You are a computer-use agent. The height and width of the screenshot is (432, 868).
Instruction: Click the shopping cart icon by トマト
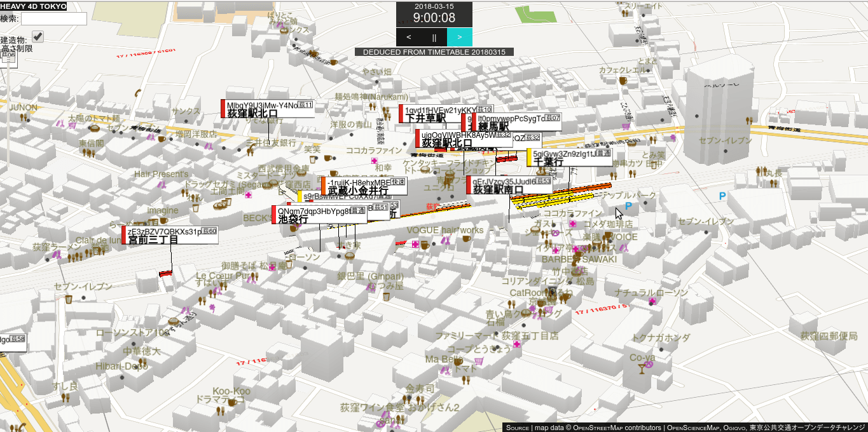tap(479, 361)
